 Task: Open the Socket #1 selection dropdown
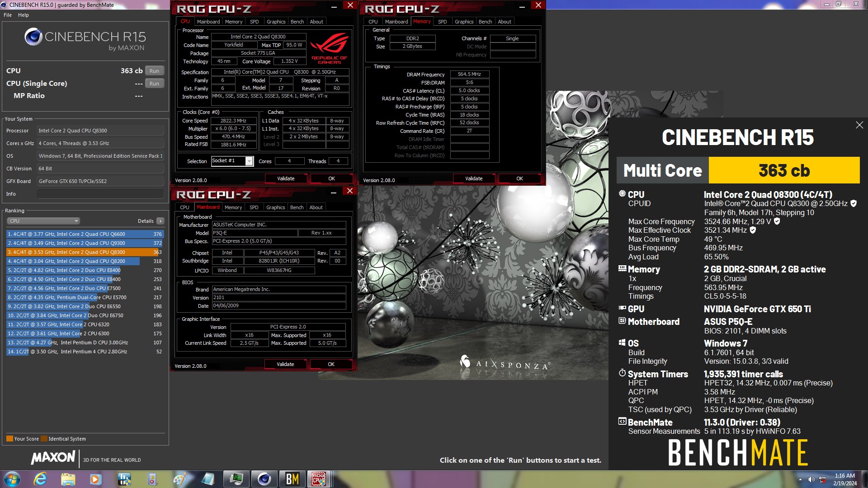click(249, 161)
